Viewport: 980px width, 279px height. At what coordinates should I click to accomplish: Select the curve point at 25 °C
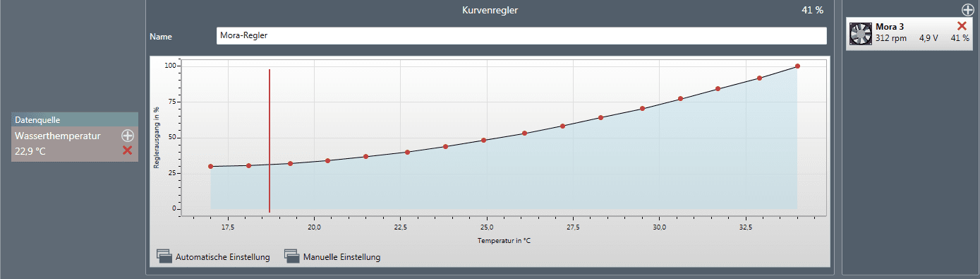point(484,140)
